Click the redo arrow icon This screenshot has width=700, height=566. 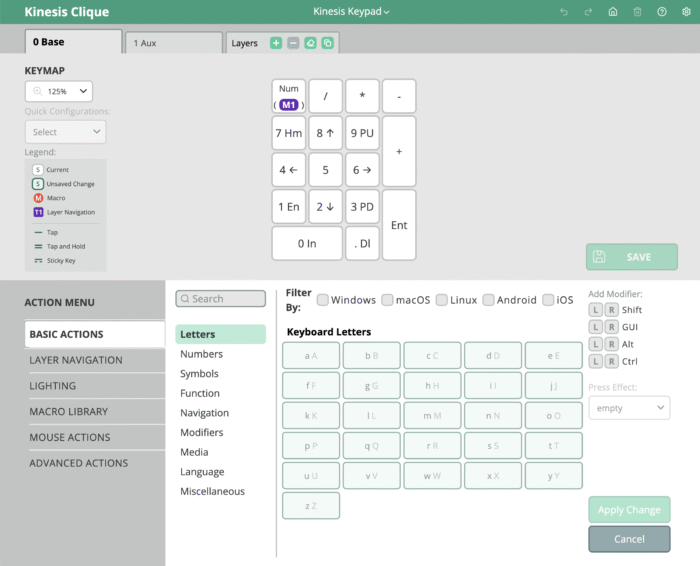click(x=588, y=12)
